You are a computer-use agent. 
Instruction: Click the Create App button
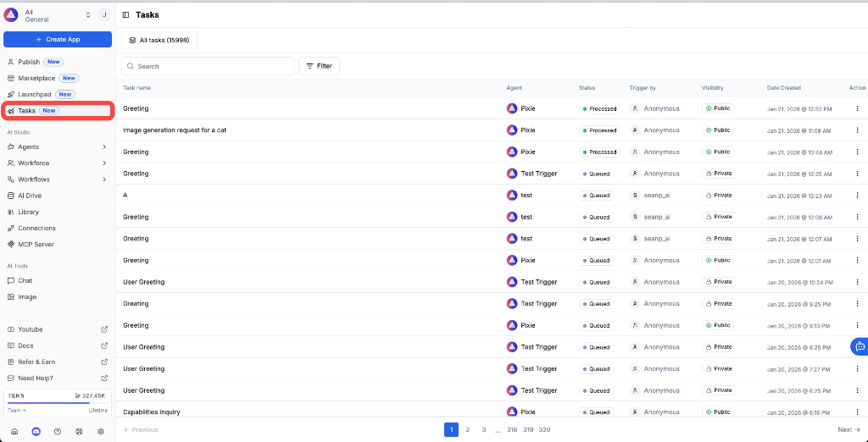click(58, 39)
